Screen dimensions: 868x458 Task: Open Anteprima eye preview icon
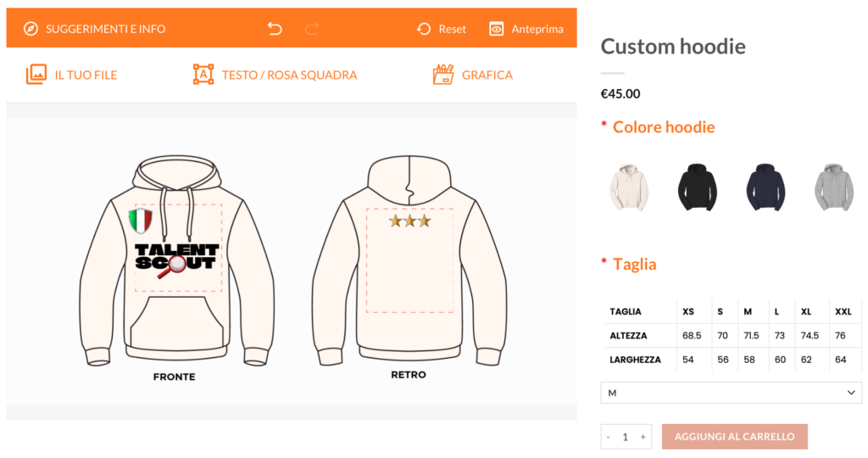(497, 29)
